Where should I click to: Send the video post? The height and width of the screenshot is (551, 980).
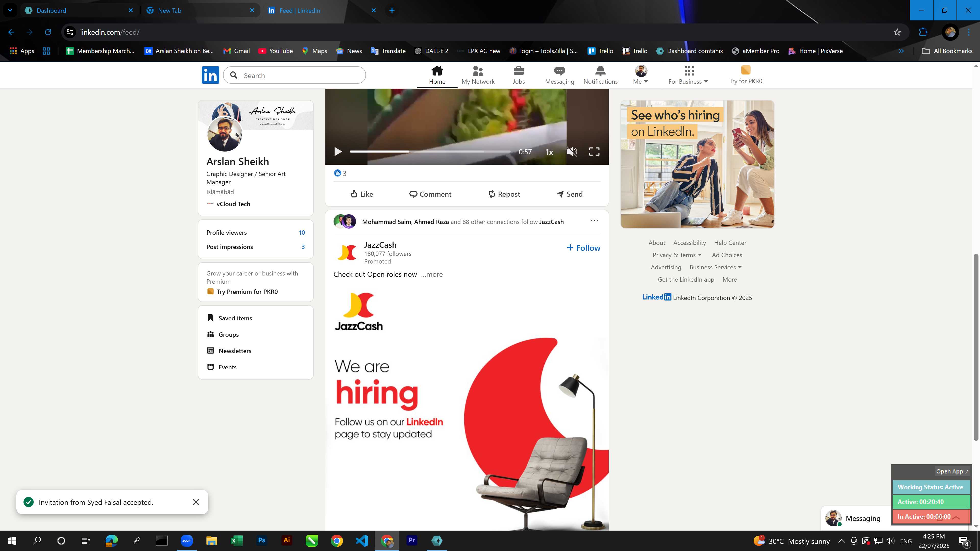(570, 194)
